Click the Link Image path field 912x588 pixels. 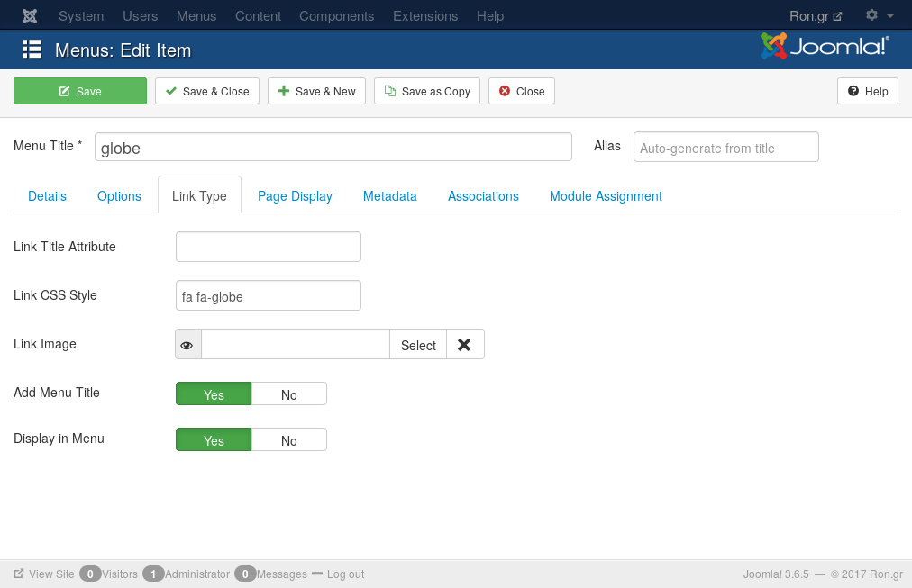(x=296, y=345)
